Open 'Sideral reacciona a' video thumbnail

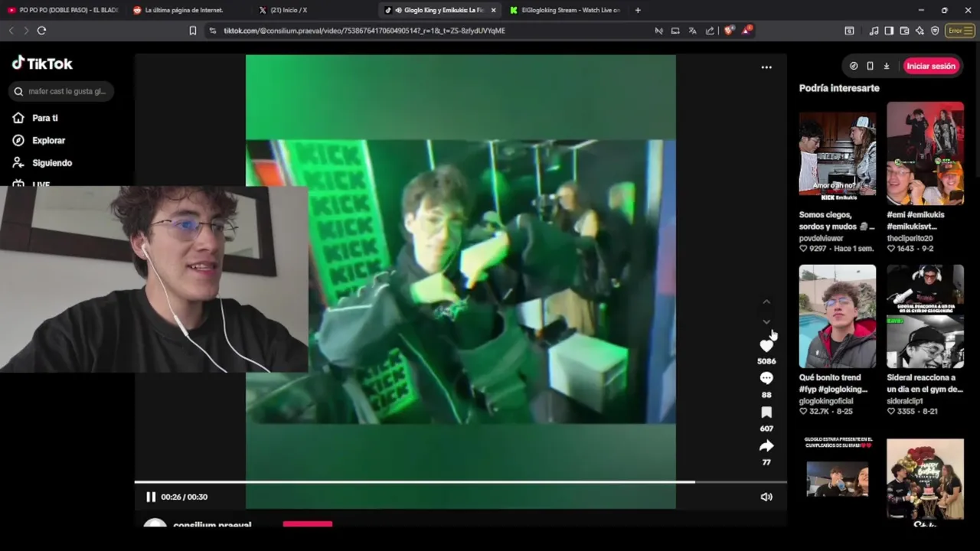[925, 316]
